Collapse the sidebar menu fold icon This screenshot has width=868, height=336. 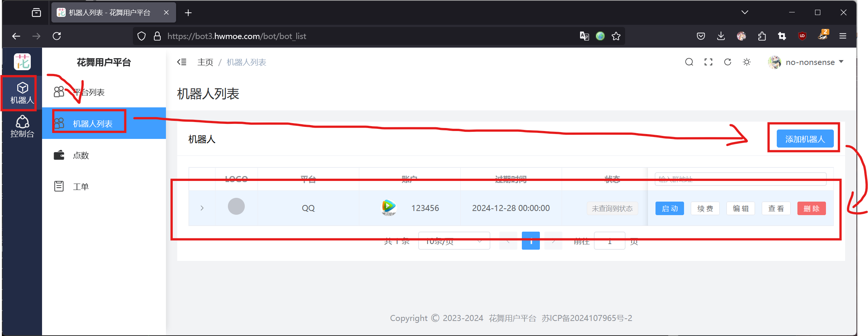tap(182, 62)
